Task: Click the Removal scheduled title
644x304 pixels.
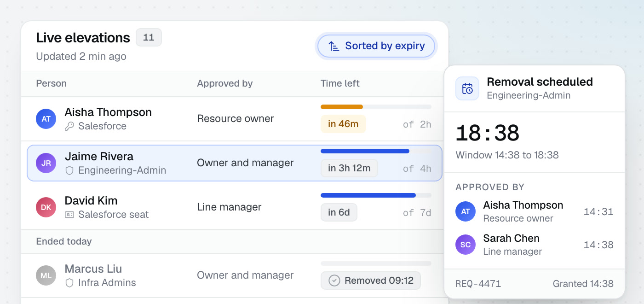Action: pos(540,82)
